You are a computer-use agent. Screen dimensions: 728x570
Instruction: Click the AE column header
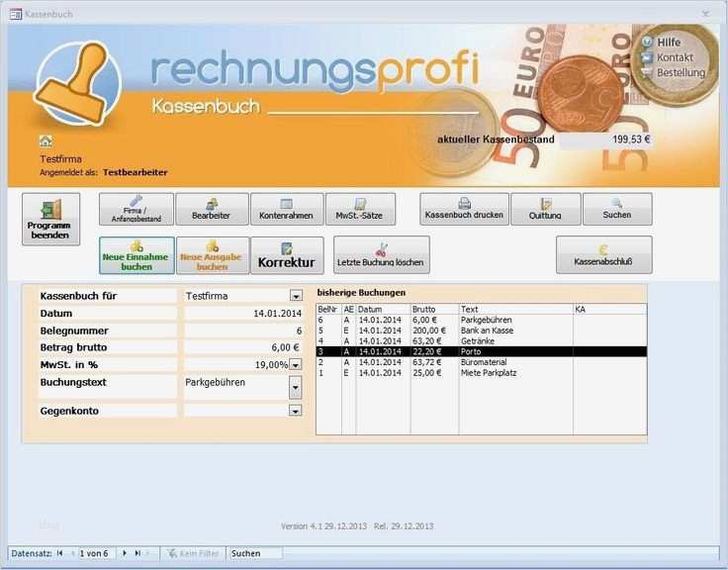click(x=349, y=310)
